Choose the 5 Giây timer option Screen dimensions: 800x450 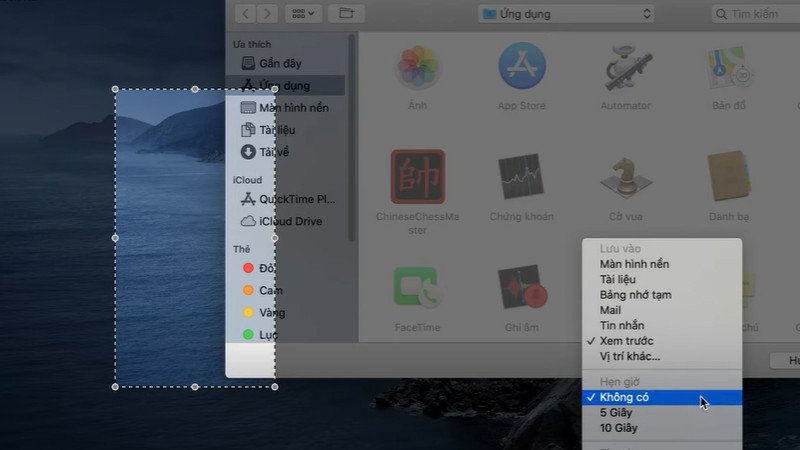tap(615, 413)
